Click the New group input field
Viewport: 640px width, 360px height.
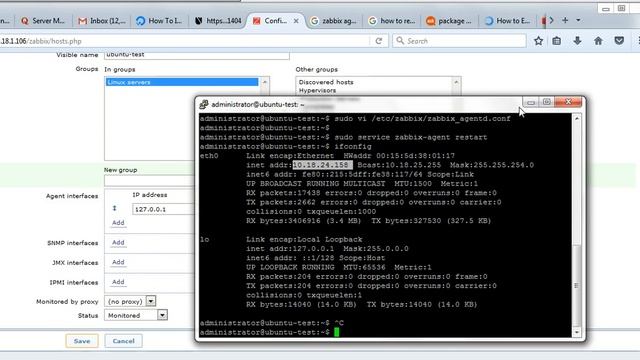coord(149,180)
